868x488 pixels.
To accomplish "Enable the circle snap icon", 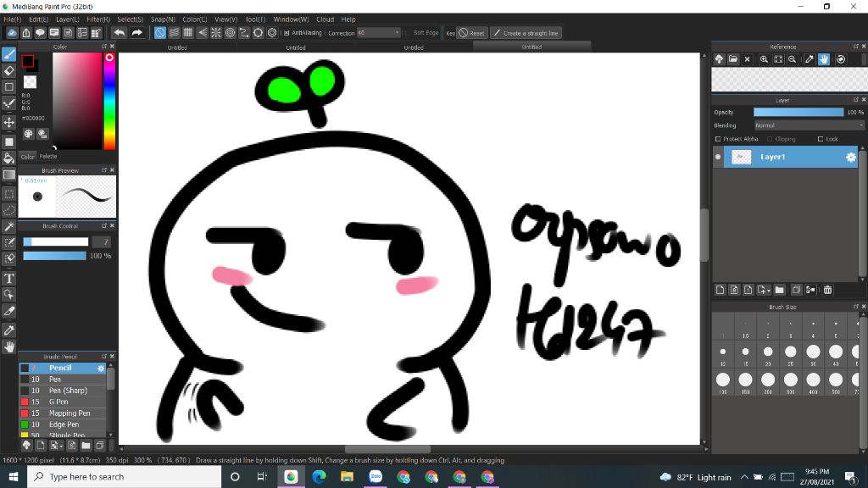I will click(230, 33).
